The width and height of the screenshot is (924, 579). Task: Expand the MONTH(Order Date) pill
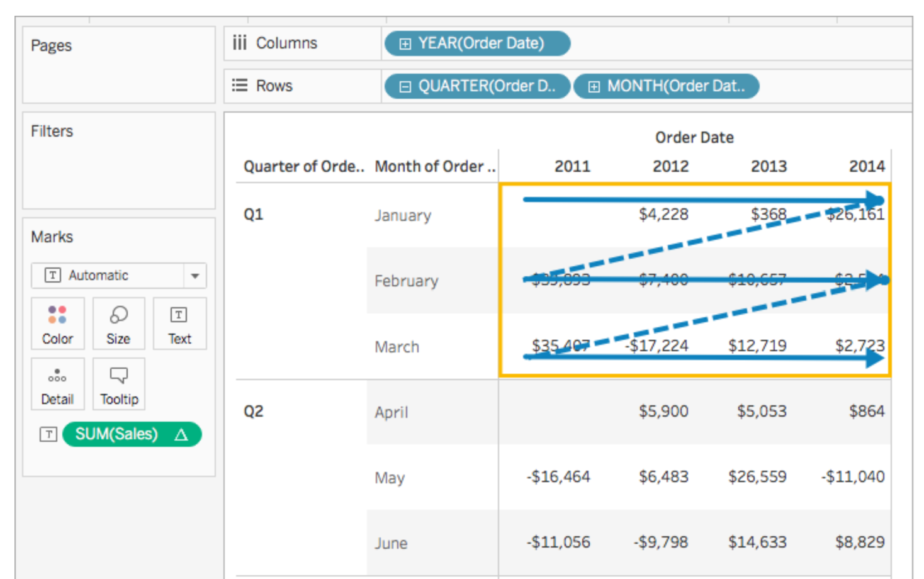point(594,86)
